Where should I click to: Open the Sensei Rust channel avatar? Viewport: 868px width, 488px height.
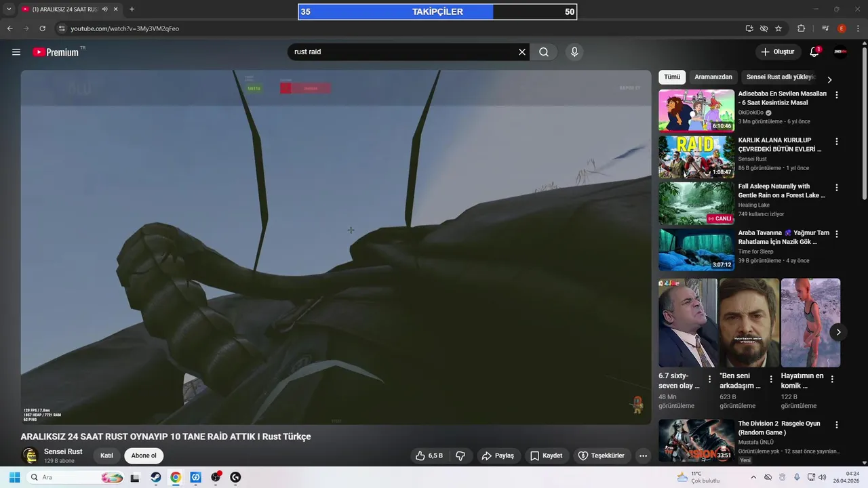click(29, 455)
